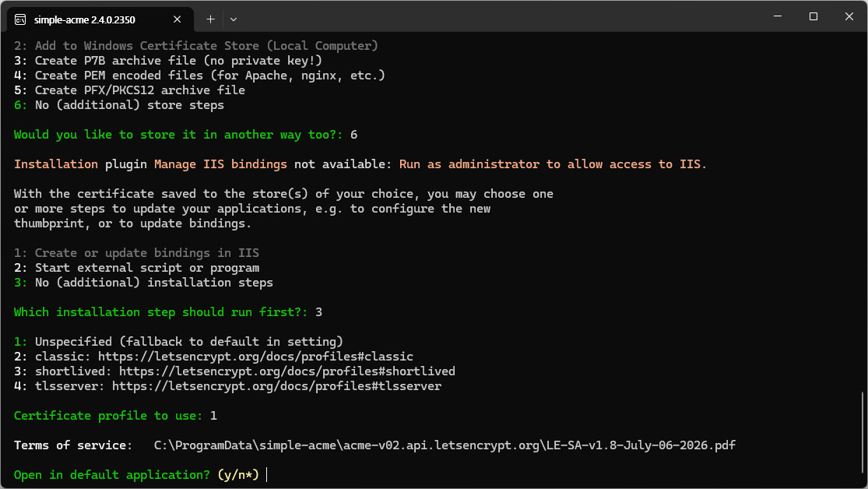Click the terminal icon in the tab

[x=20, y=20]
